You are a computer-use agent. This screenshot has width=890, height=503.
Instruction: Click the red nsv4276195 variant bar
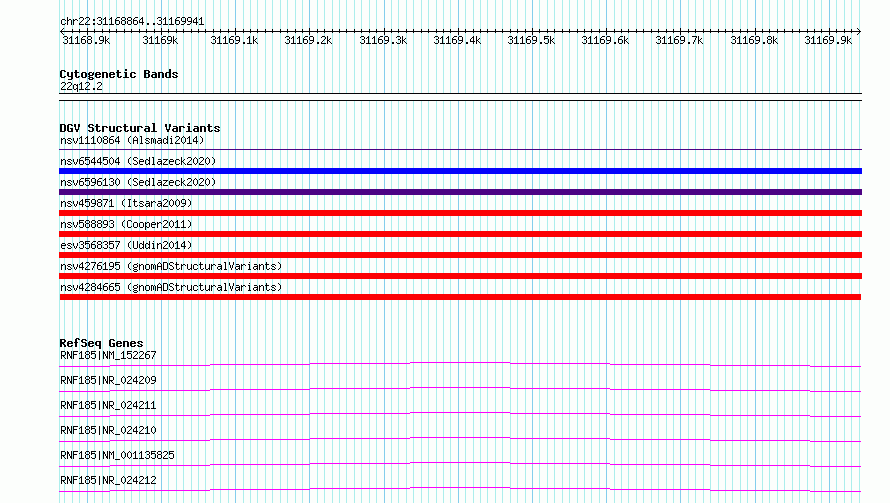tap(460, 276)
